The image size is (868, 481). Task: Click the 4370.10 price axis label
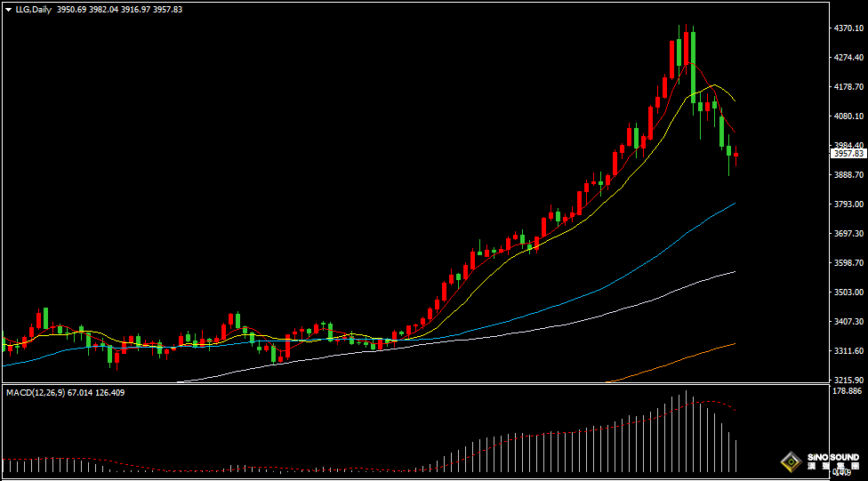(x=848, y=28)
